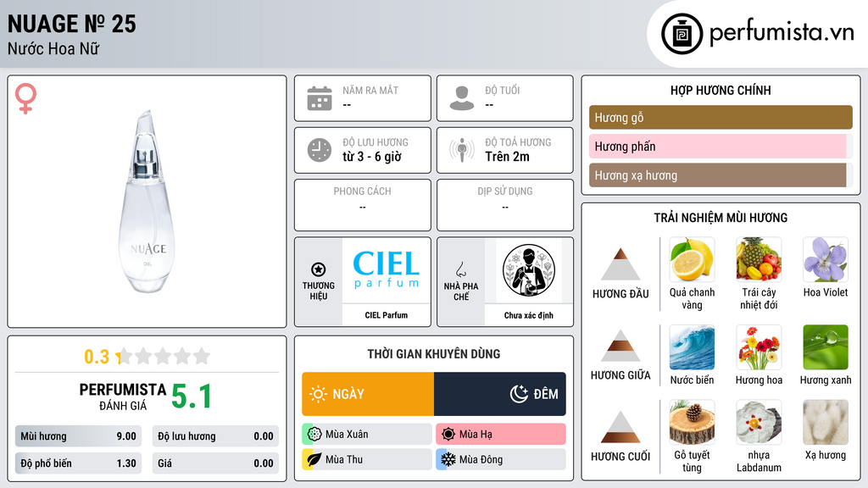The image size is (868, 488).
Task: Click the Hương đầu pyramid icon
Action: point(620,264)
